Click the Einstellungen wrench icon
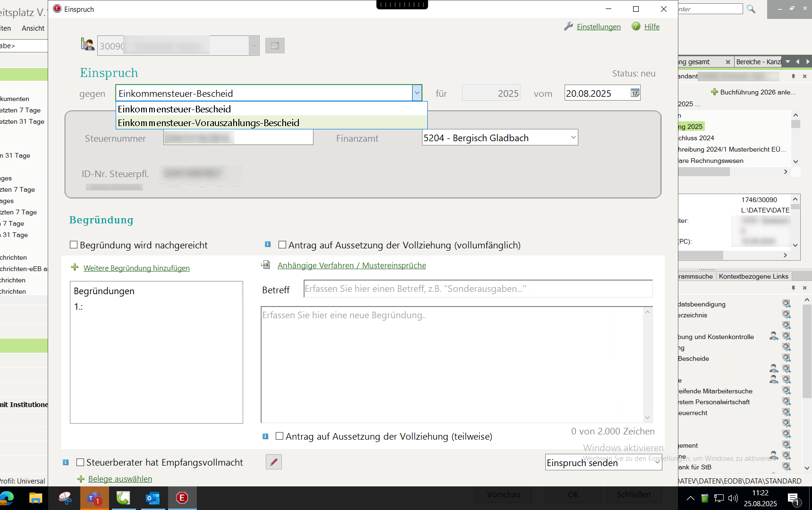This screenshot has height=510, width=812. (x=568, y=26)
